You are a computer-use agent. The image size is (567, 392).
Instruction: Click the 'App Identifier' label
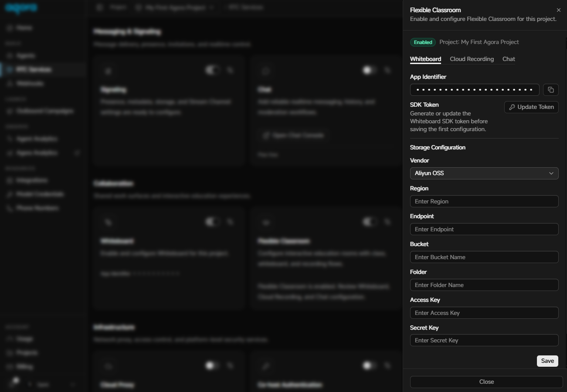pyautogui.click(x=428, y=77)
